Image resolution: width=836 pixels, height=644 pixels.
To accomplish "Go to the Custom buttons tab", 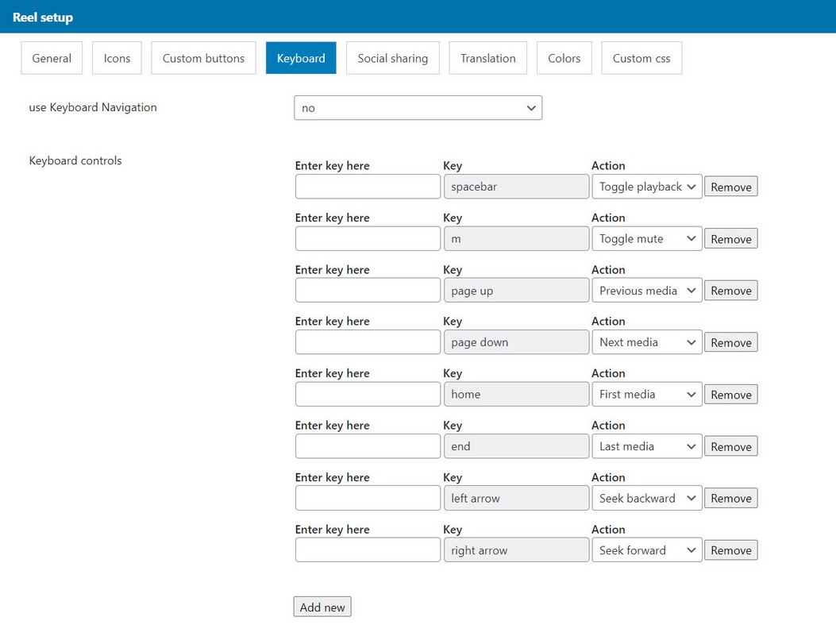I will click(x=203, y=58).
